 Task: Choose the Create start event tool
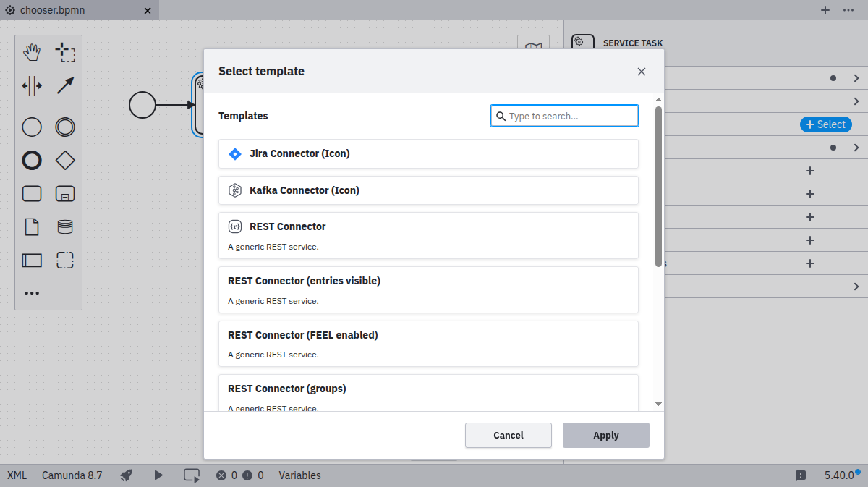[x=32, y=127]
